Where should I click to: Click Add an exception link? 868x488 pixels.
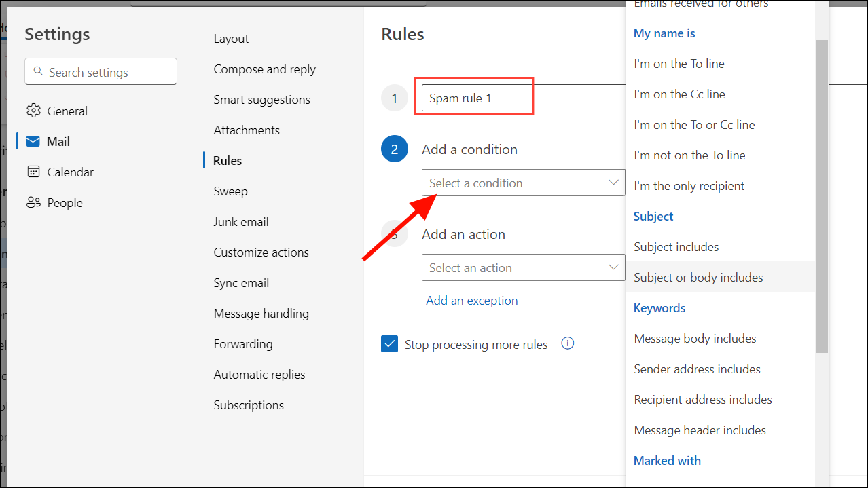pos(471,300)
